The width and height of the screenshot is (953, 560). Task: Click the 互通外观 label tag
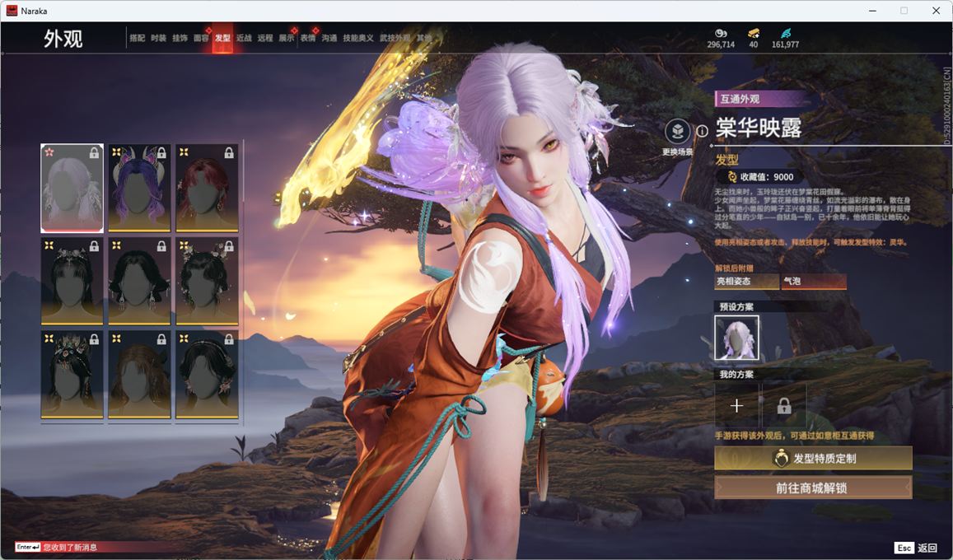[x=739, y=99]
